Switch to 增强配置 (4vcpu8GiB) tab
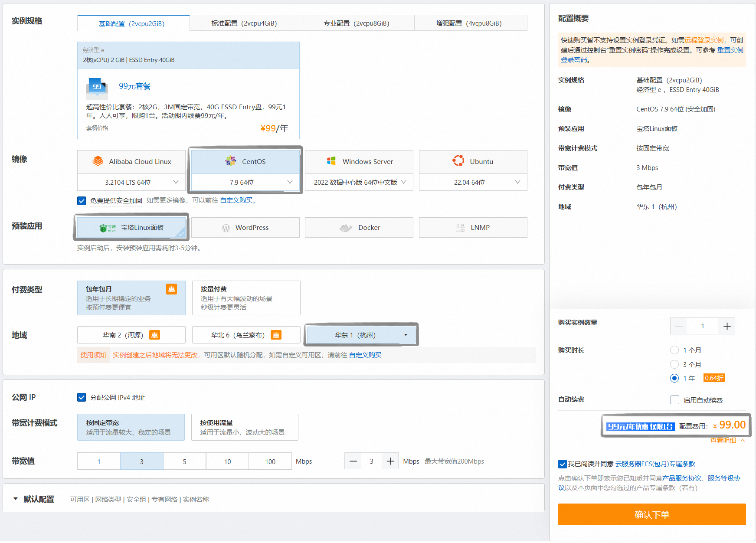This screenshot has width=756, height=543. tap(471, 23)
